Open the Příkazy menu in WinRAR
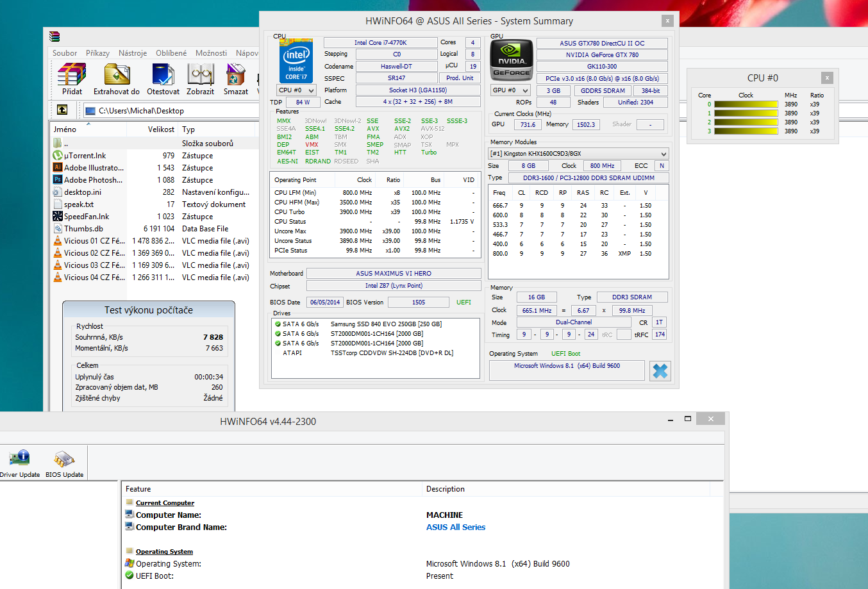 (97, 53)
